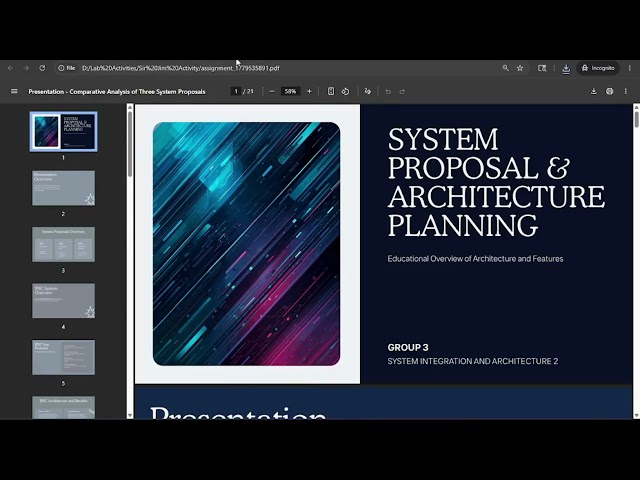Click the redo annotation arrow
The height and width of the screenshot is (480, 640).
(402, 91)
